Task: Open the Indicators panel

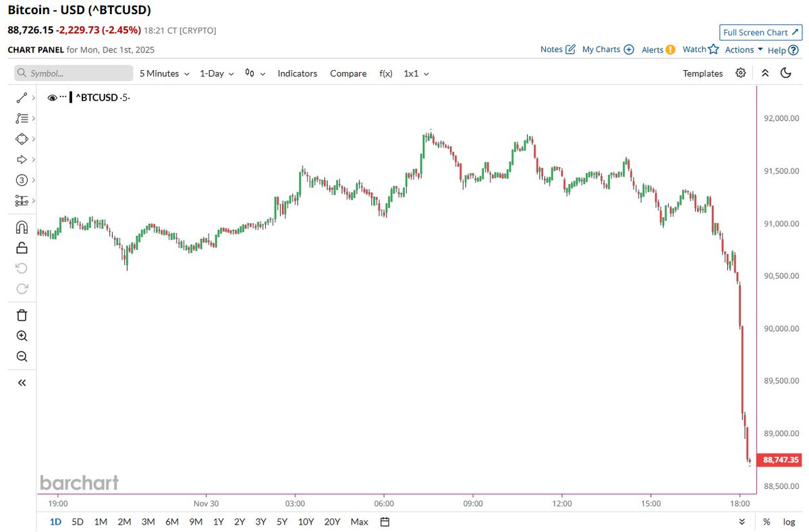Action: (x=297, y=73)
